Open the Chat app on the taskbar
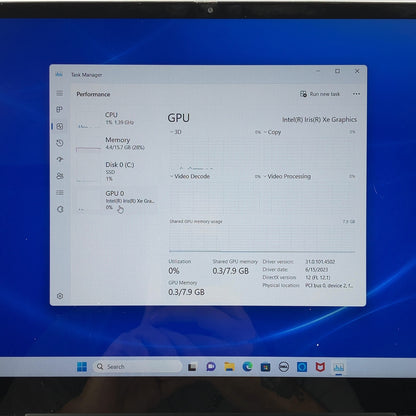The width and height of the screenshot is (416, 416). 211,367
